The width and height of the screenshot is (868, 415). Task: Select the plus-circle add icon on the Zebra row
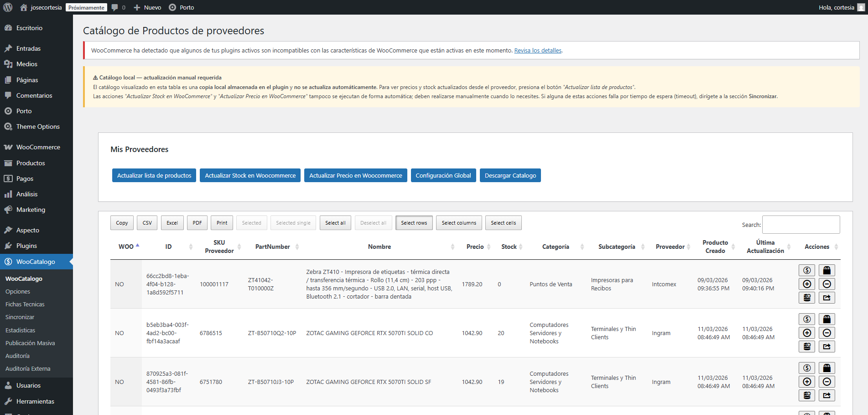tap(806, 284)
